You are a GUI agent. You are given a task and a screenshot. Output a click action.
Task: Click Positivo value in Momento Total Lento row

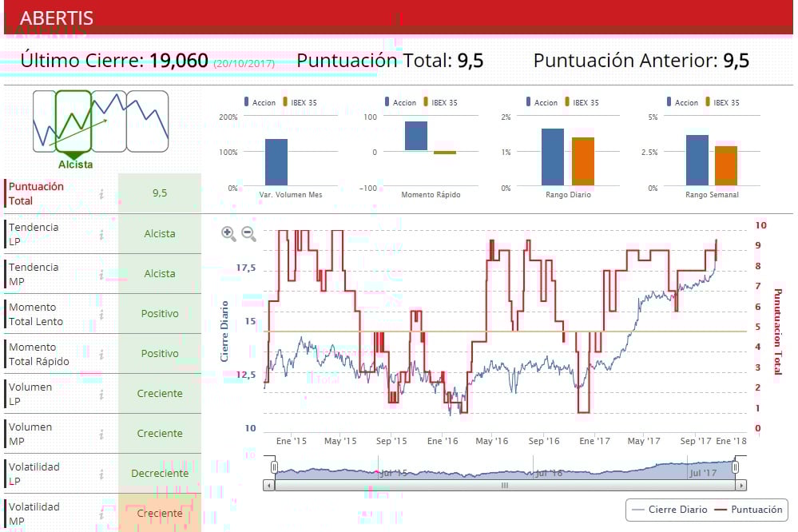(x=160, y=314)
